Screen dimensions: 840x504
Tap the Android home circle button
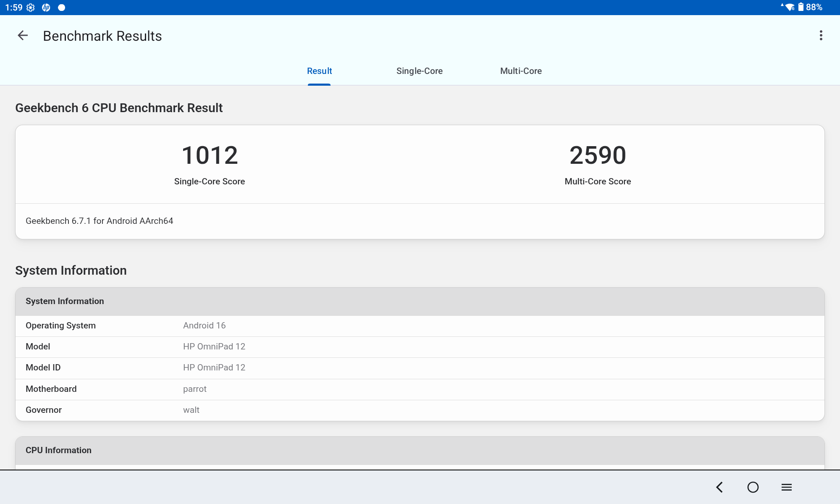point(753,487)
